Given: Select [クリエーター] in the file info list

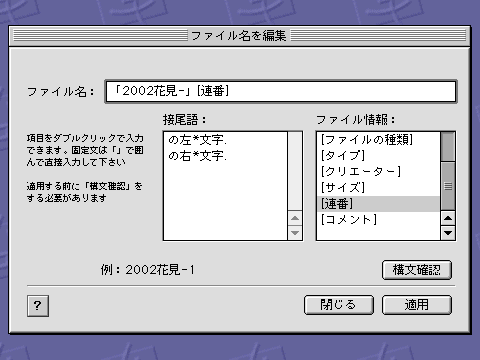Looking at the screenshot, I should 378,172.
